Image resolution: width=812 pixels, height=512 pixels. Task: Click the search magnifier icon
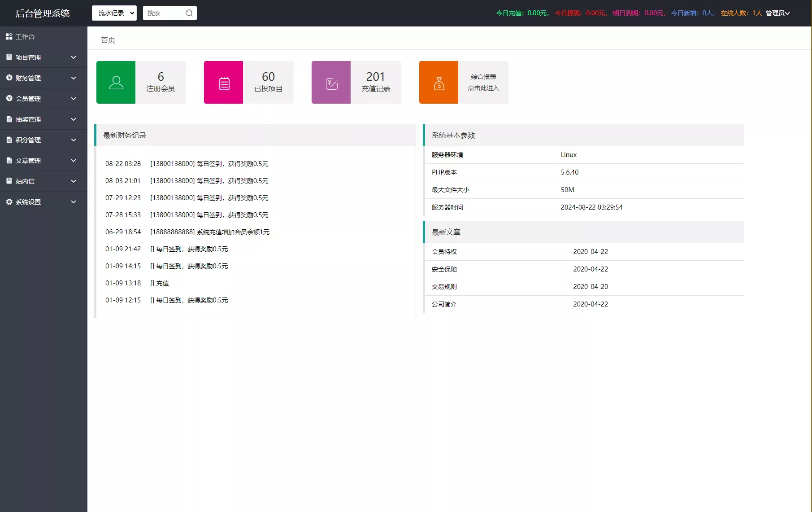[x=189, y=13]
